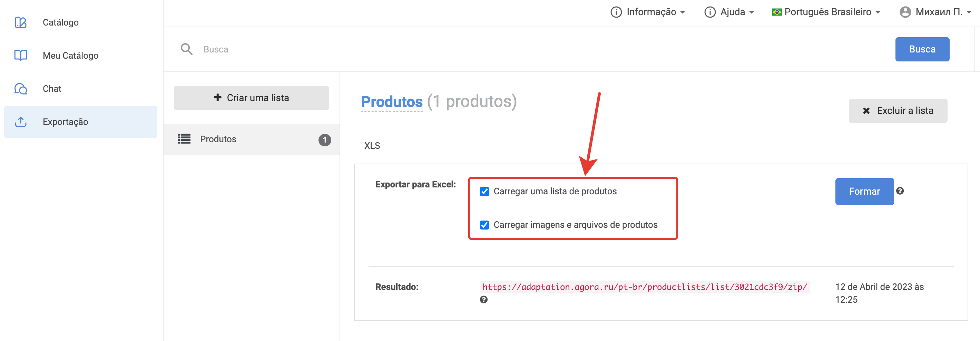Click the Produtos title link
The image size is (980, 341).
[x=391, y=101]
